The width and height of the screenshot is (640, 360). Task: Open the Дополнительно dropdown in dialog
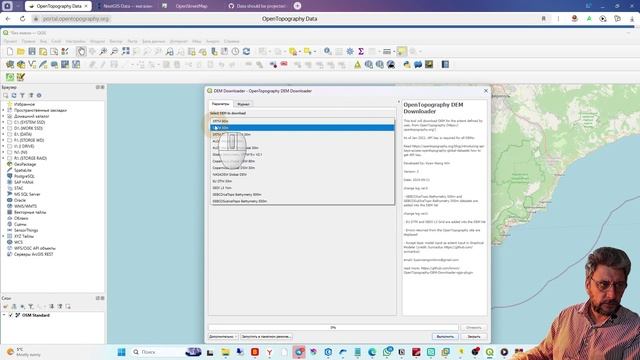(x=223, y=337)
